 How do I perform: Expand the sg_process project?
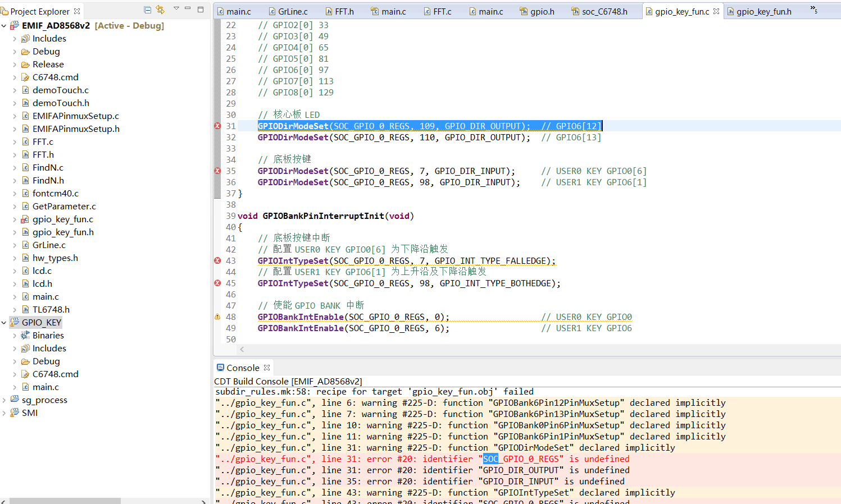coord(4,400)
